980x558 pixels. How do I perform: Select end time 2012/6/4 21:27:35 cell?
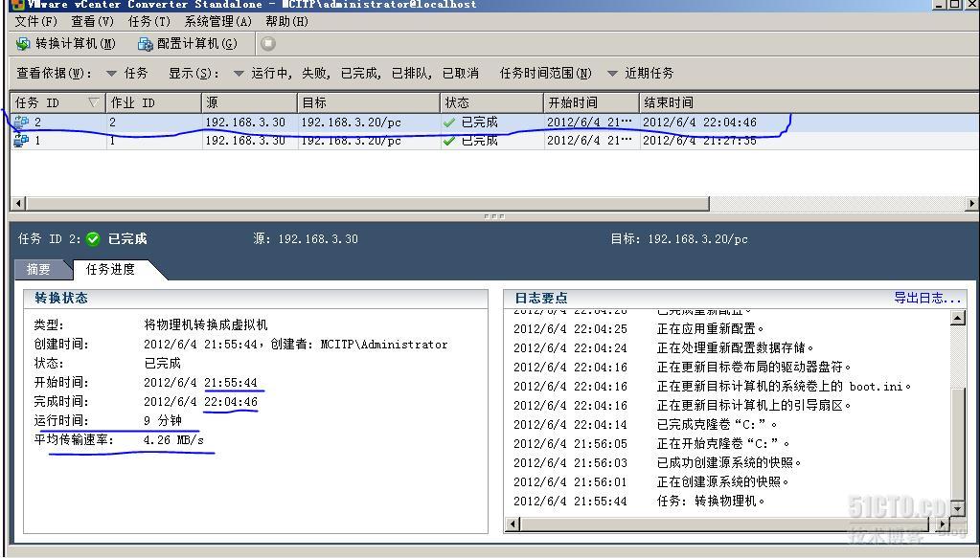pyautogui.click(x=699, y=141)
